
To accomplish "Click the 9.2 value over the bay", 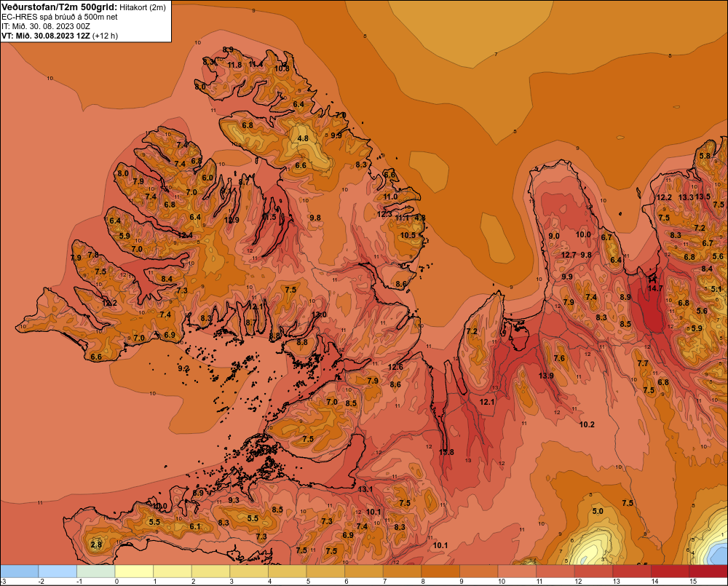I will coord(184,368).
